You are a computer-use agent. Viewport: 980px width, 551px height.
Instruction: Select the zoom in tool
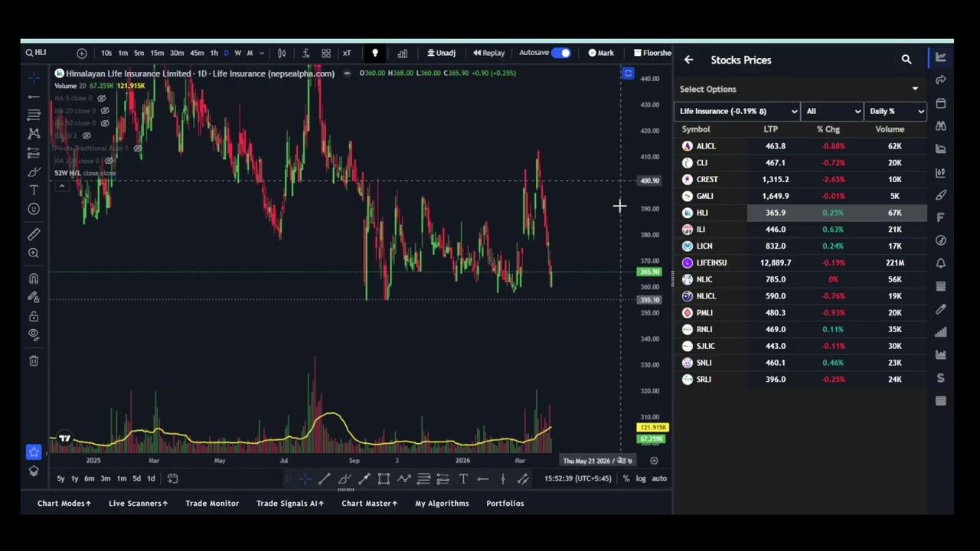pos(34,253)
